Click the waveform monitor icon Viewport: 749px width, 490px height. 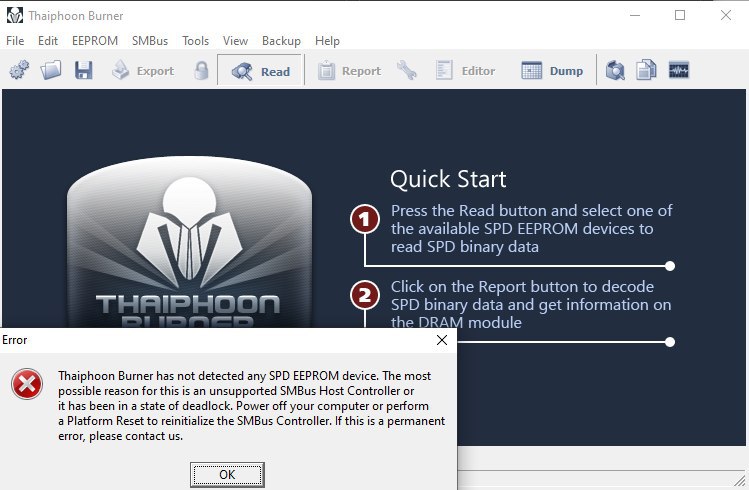coord(678,71)
